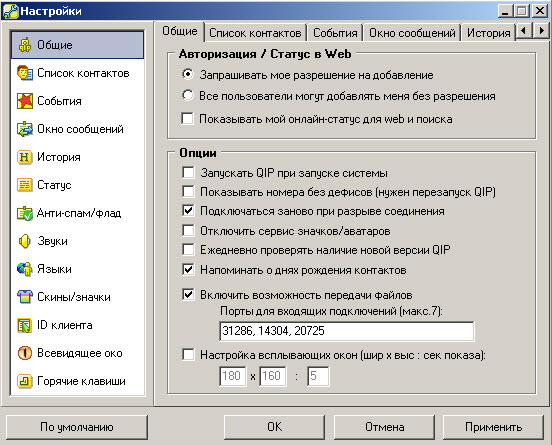Open the Языки globe icon
552x445 pixels.
pyautogui.click(x=25, y=269)
